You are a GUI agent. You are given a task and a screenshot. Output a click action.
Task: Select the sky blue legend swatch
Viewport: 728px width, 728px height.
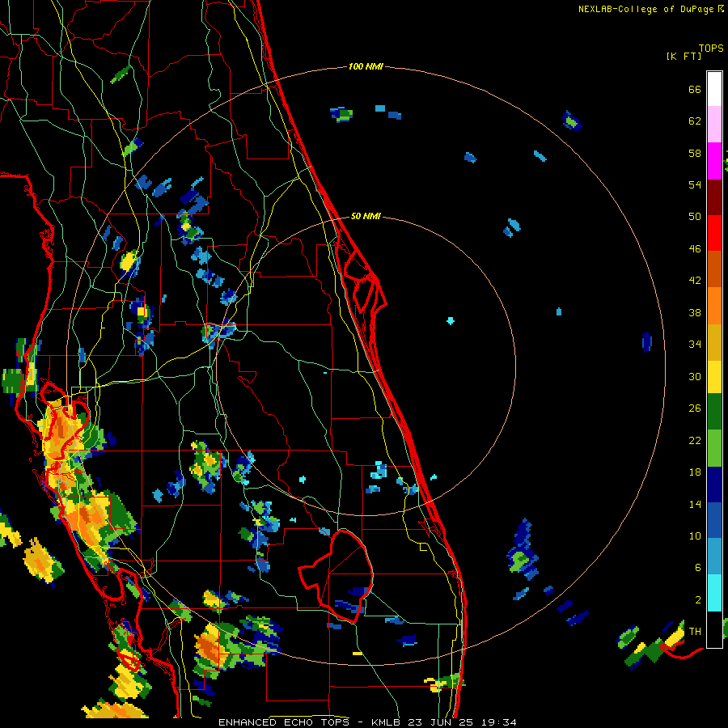point(714,557)
